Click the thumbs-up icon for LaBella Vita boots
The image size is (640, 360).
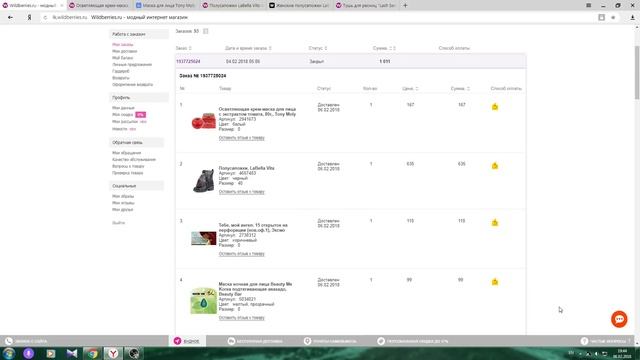[495, 166]
